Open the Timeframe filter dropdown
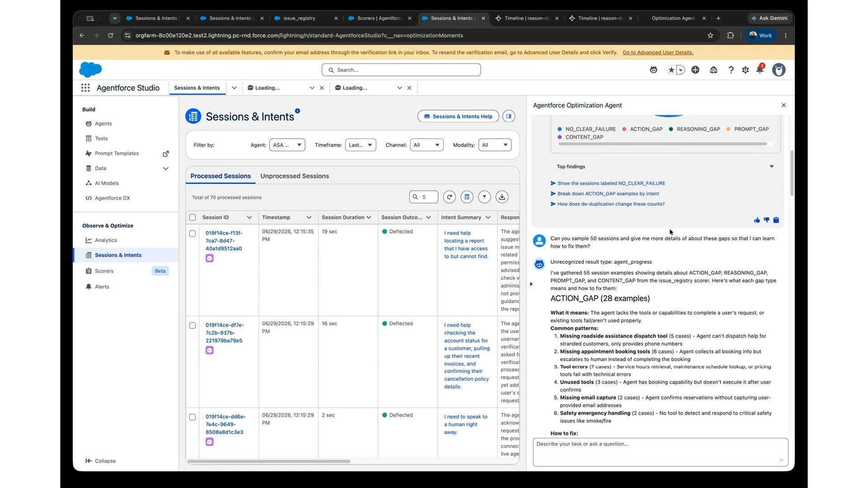868x488 pixels. [360, 145]
